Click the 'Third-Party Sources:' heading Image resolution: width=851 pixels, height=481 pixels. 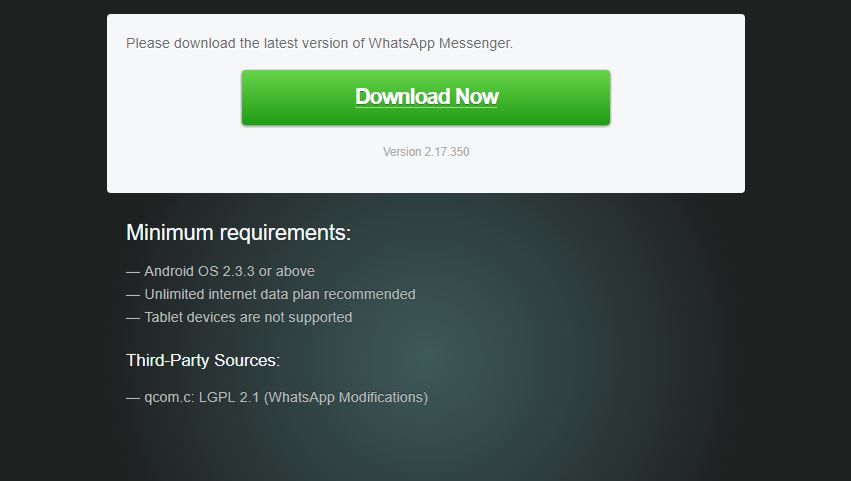pos(203,360)
